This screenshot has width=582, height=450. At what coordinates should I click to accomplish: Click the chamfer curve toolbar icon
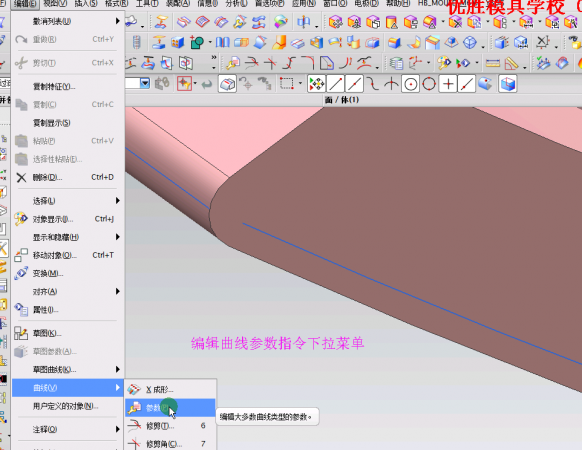pyautogui.click(x=327, y=63)
